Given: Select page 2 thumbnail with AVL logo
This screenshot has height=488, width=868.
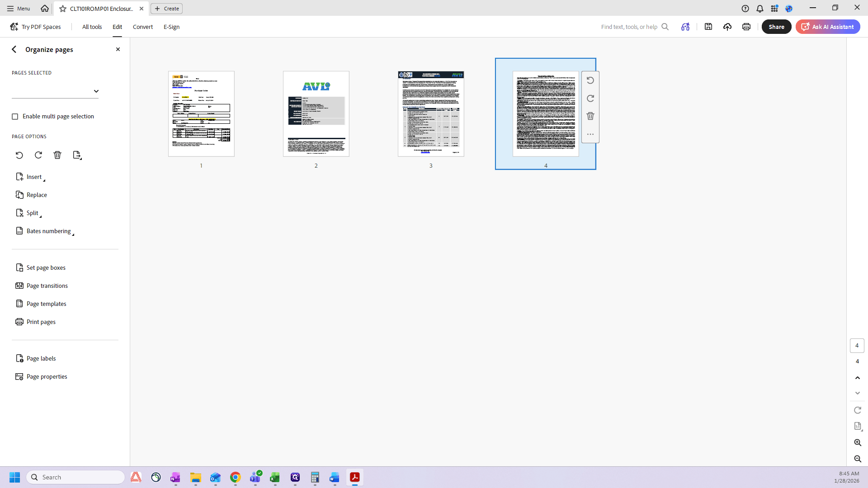Looking at the screenshot, I should pyautogui.click(x=316, y=114).
